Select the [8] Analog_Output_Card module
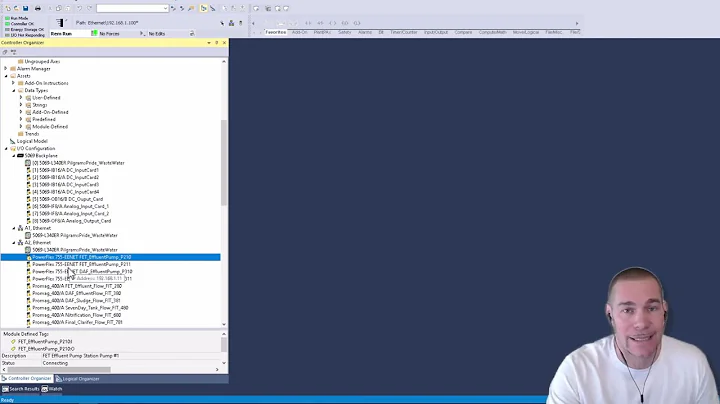The image size is (720, 404). pos(72,221)
